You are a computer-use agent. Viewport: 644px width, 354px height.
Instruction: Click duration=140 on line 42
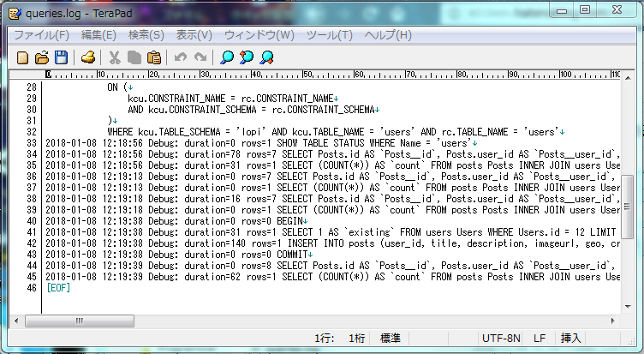coord(215,243)
